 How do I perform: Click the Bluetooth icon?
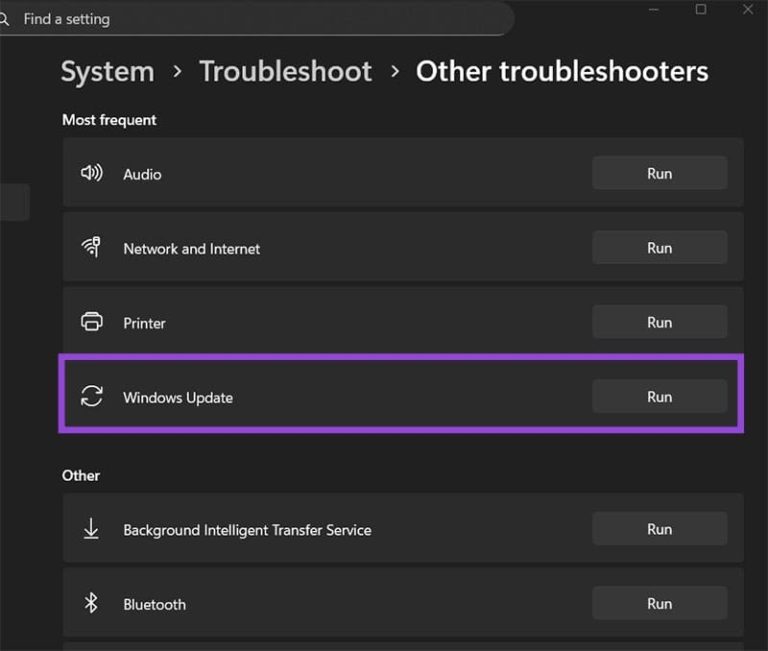pyautogui.click(x=91, y=603)
